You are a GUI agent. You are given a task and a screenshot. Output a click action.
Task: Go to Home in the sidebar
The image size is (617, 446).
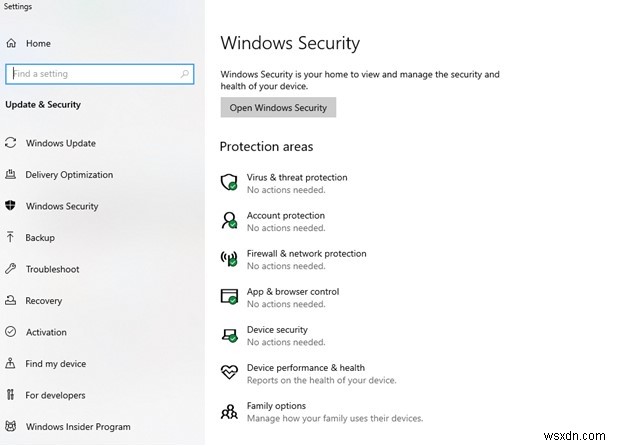point(38,44)
